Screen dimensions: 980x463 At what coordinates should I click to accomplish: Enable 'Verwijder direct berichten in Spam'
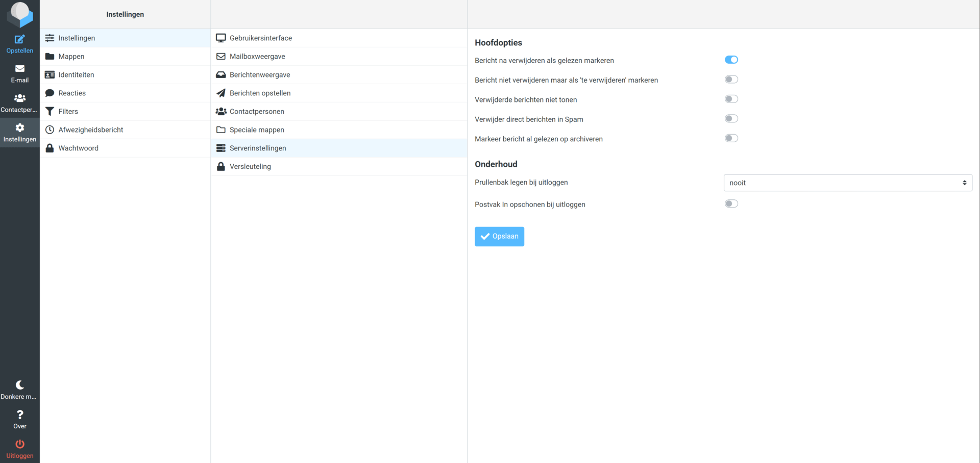pos(731,119)
